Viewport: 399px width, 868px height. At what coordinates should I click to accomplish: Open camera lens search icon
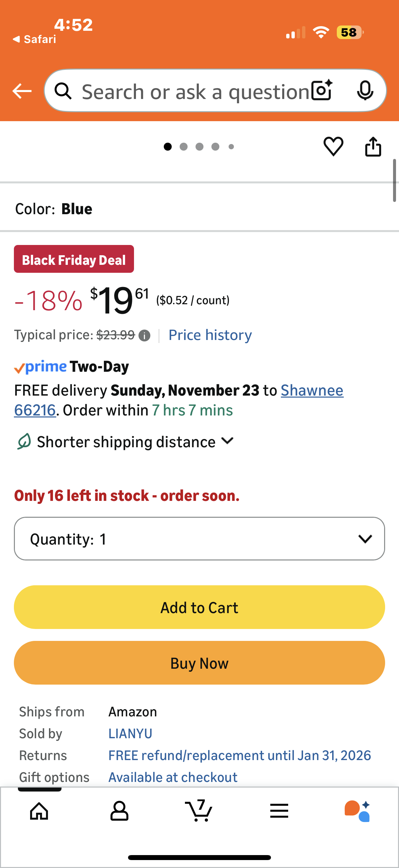click(x=322, y=90)
